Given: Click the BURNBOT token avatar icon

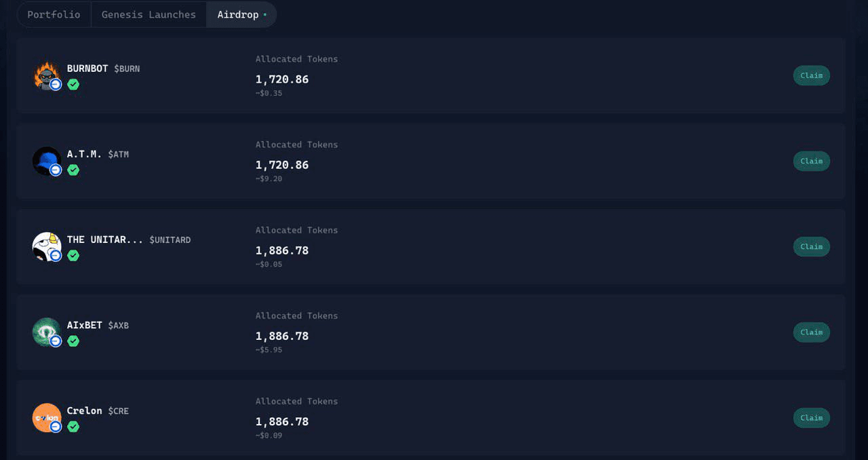Looking at the screenshot, I should (46, 75).
